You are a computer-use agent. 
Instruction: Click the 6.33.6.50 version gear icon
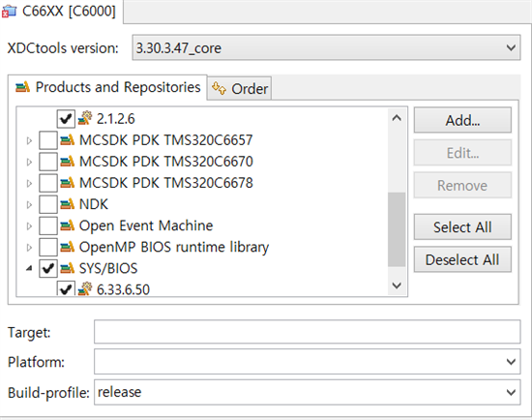click(x=85, y=289)
